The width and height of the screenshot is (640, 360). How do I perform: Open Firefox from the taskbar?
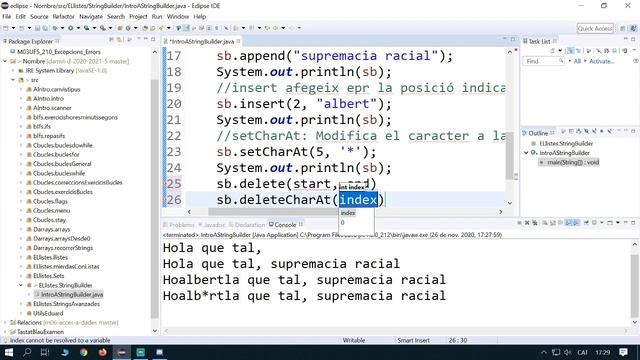(x=102, y=352)
